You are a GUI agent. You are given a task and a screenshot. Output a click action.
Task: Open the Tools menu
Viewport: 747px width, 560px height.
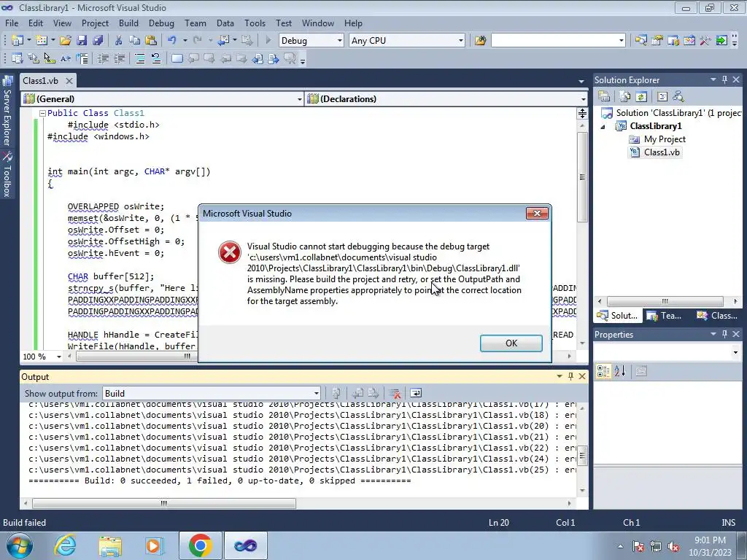255,23
